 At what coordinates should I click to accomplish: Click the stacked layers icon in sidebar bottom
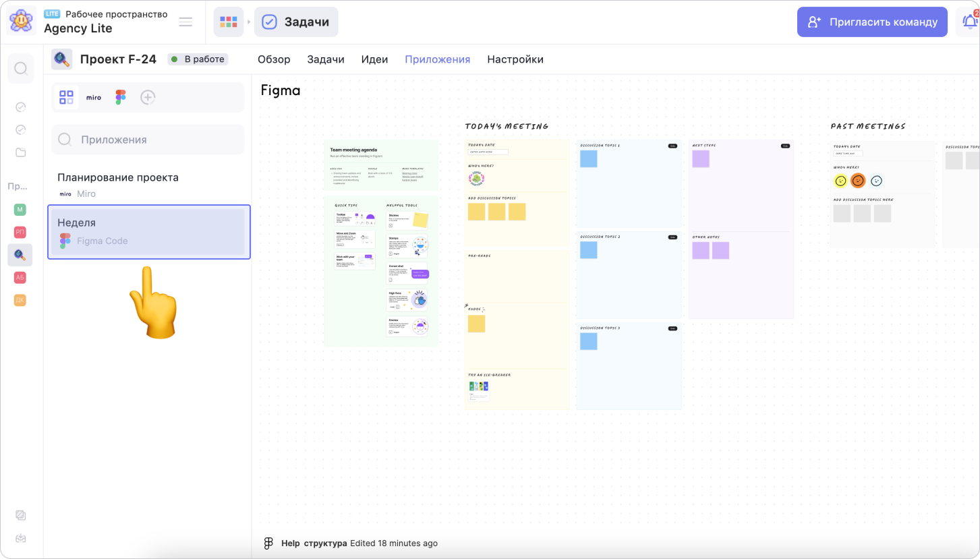tap(20, 515)
